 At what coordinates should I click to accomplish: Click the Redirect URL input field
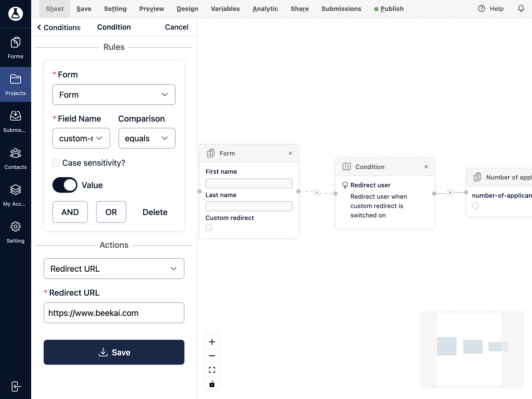(114, 313)
